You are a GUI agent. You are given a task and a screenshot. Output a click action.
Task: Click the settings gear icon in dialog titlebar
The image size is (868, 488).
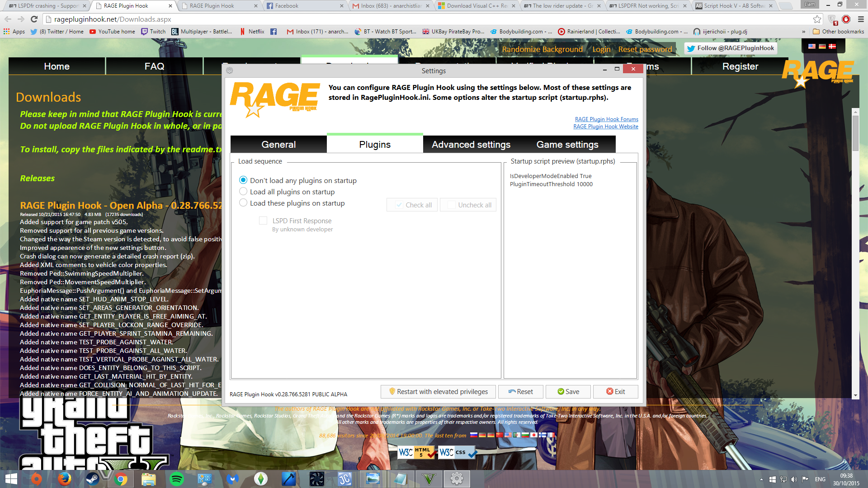tap(230, 70)
